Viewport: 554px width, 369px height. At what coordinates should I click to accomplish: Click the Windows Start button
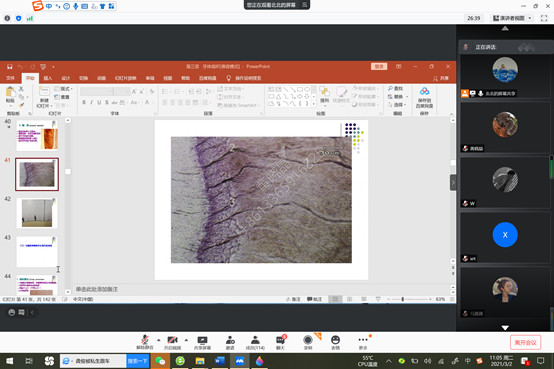coord(10,361)
